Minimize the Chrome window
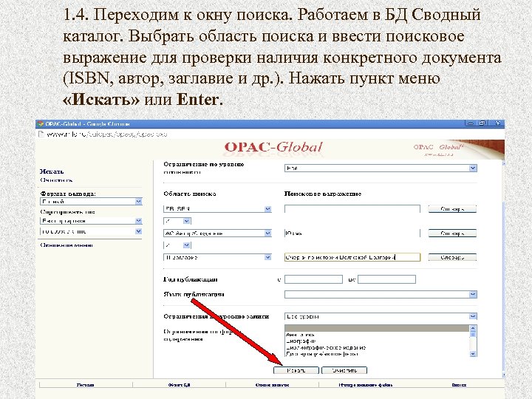Image resolution: width=532 pixels, height=399 pixels. tap(470, 123)
